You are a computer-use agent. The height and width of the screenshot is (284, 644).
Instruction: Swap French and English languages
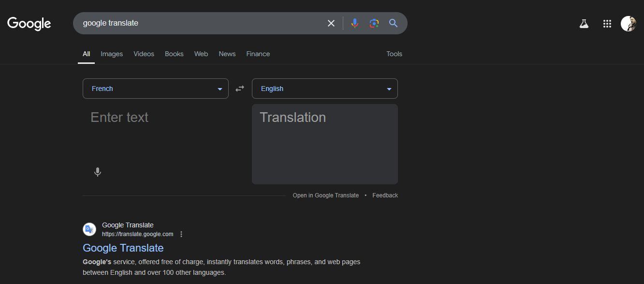pos(240,89)
